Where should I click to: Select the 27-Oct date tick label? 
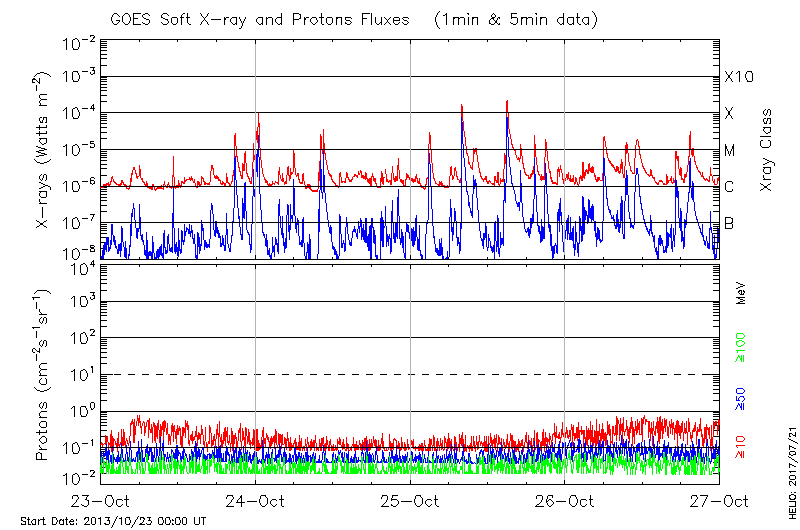point(718,500)
